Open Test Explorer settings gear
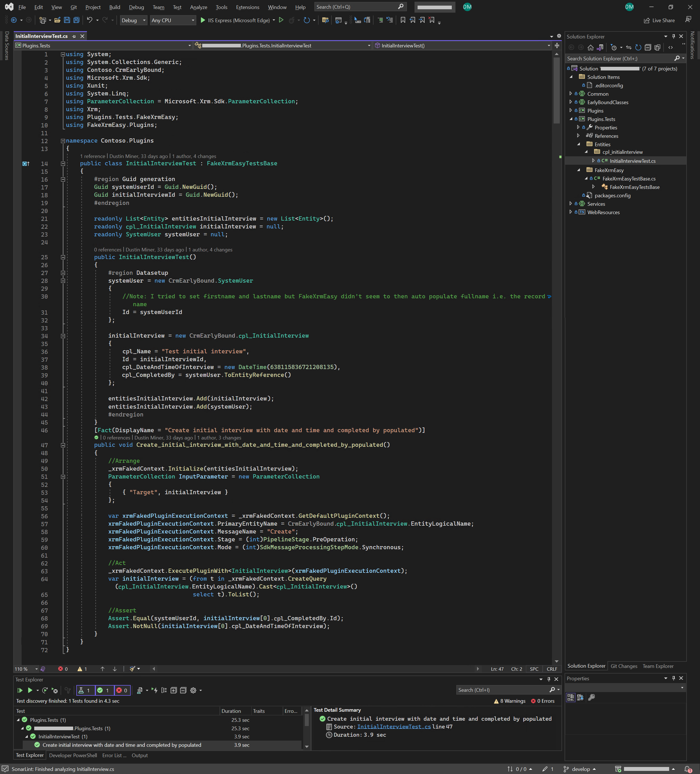 tap(193, 690)
